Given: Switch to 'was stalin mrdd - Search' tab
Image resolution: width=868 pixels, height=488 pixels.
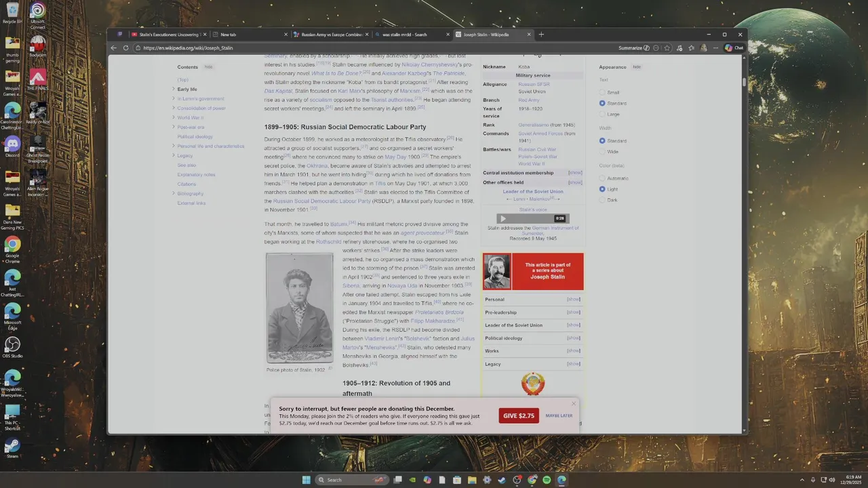Looking at the screenshot, I should pyautogui.click(x=412, y=35).
